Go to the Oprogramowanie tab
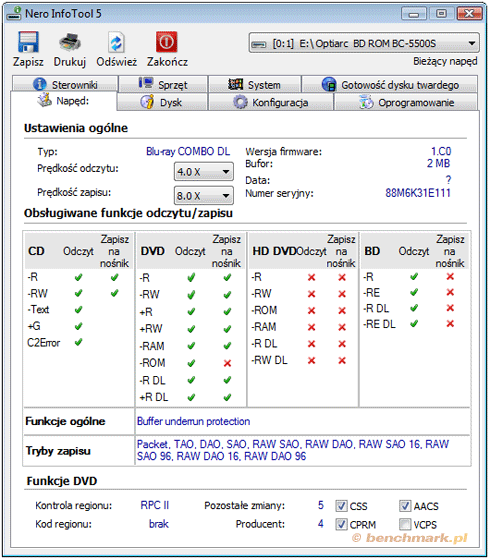The height and width of the screenshot is (559, 490). [x=405, y=102]
